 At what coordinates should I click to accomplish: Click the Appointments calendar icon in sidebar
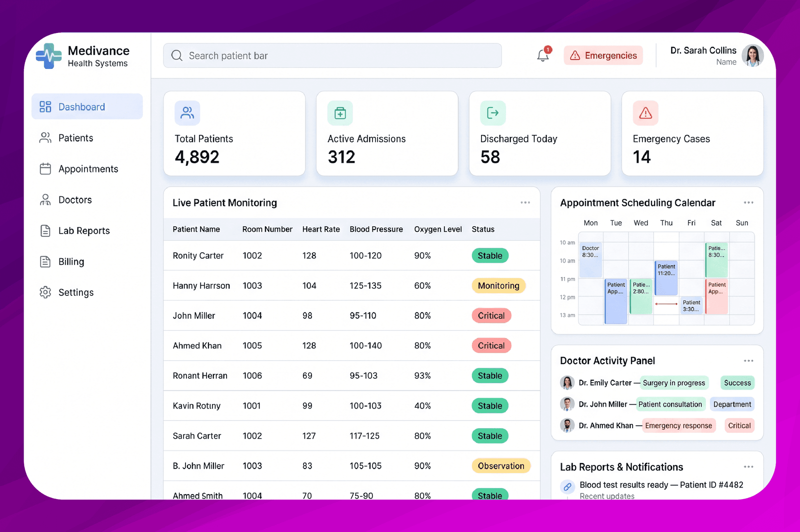point(45,169)
